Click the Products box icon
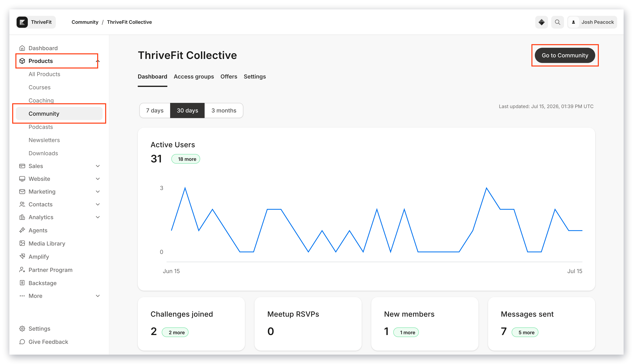This screenshot has height=364, width=633. [x=22, y=61]
